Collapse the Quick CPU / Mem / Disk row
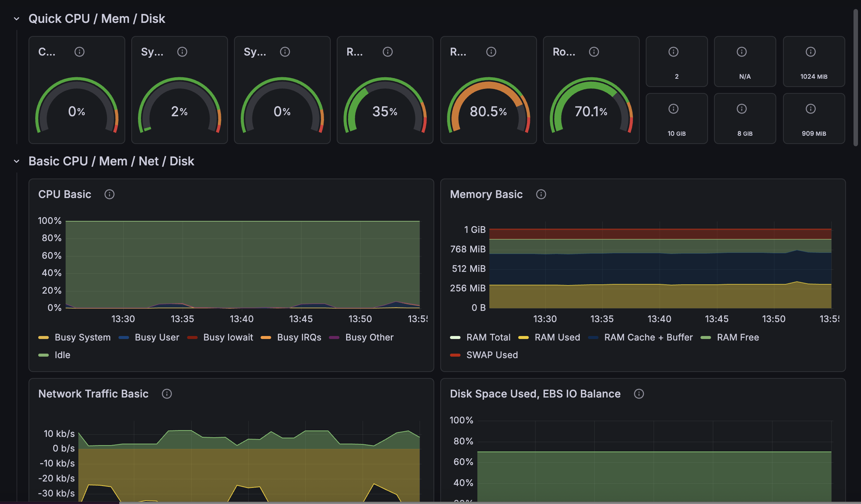 (x=16, y=19)
